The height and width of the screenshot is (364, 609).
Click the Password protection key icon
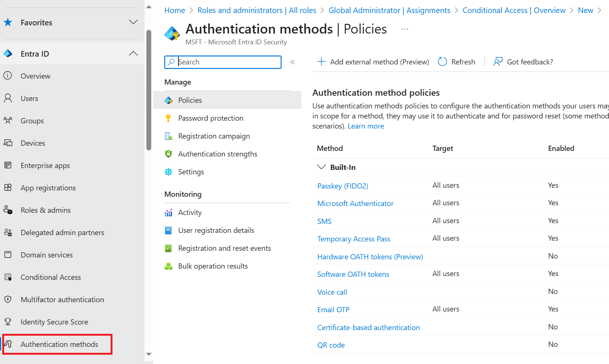pyautogui.click(x=168, y=118)
